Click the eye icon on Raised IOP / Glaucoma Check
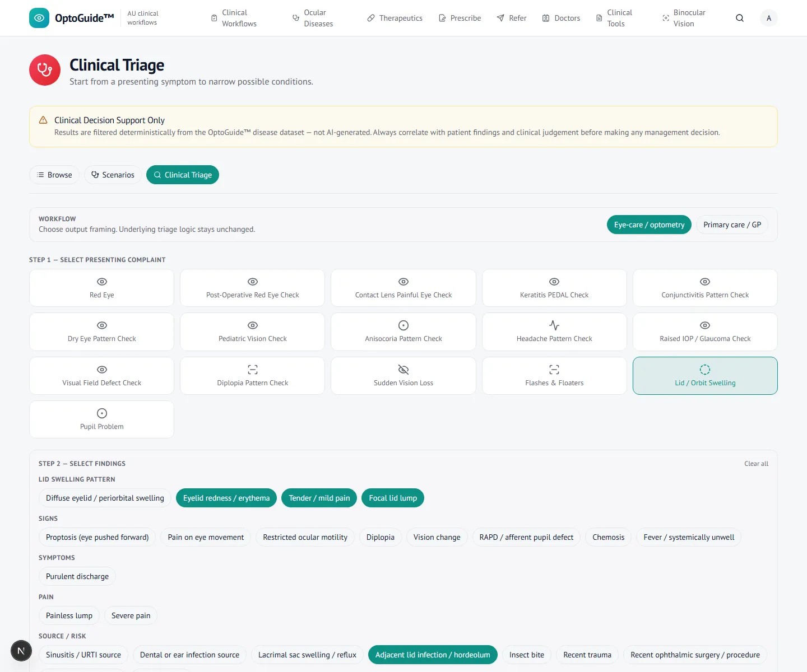Viewport: 807px width, 672px height. 705,325
